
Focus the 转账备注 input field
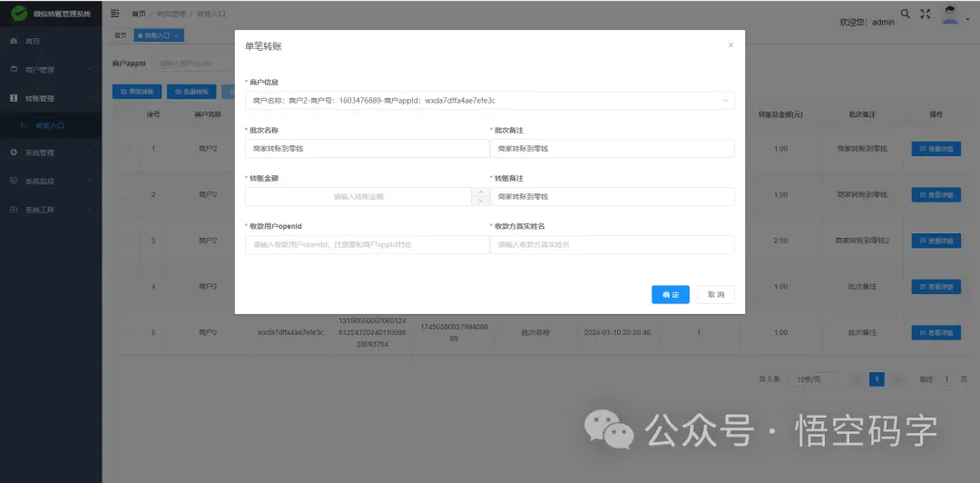click(x=612, y=196)
